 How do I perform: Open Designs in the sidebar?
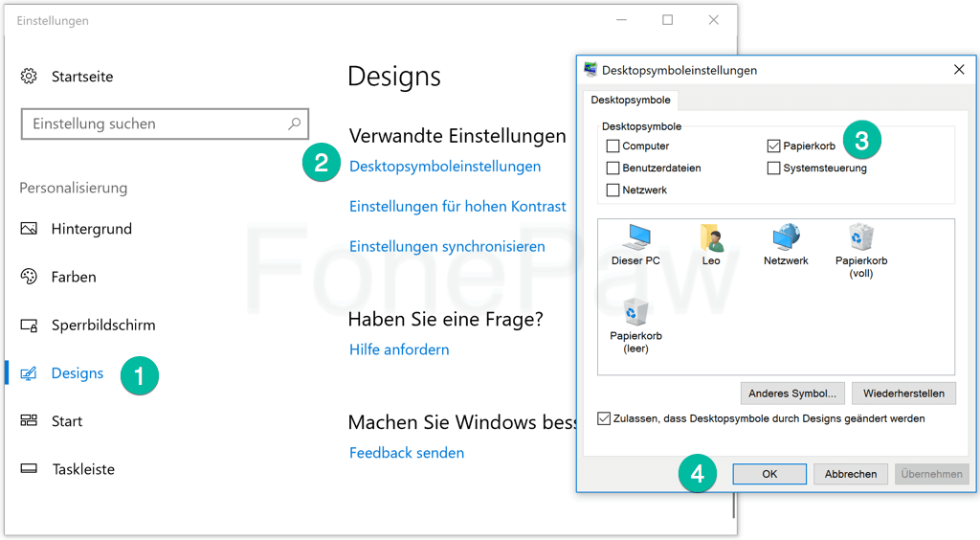tap(78, 373)
